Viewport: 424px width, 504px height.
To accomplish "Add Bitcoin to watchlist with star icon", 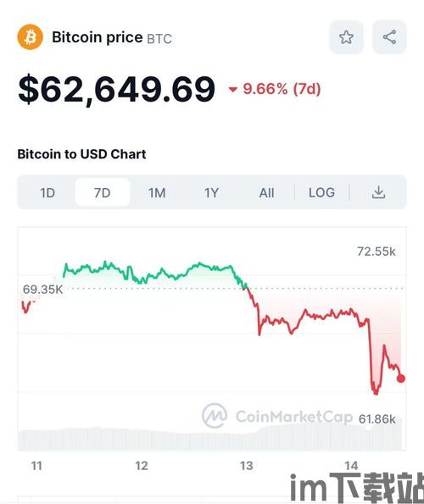I will (346, 37).
